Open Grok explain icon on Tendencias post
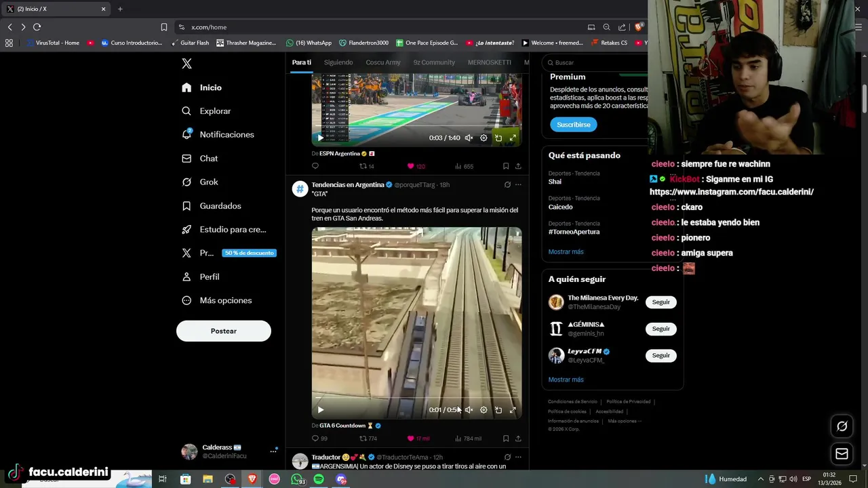This screenshot has height=488, width=868. point(507,184)
